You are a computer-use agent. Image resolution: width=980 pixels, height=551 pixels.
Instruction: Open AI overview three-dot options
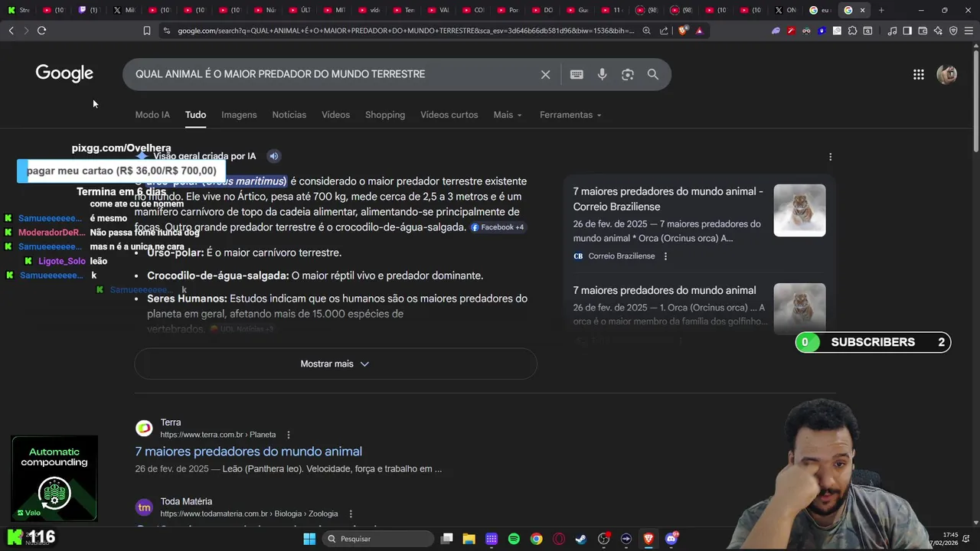pos(830,157)
